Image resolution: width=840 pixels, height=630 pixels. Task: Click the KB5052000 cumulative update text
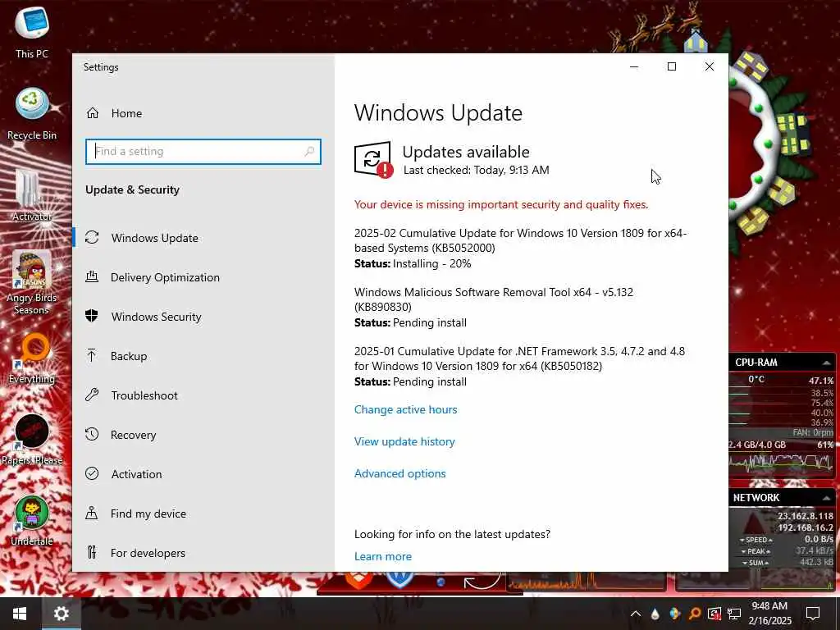coord(520,240)
